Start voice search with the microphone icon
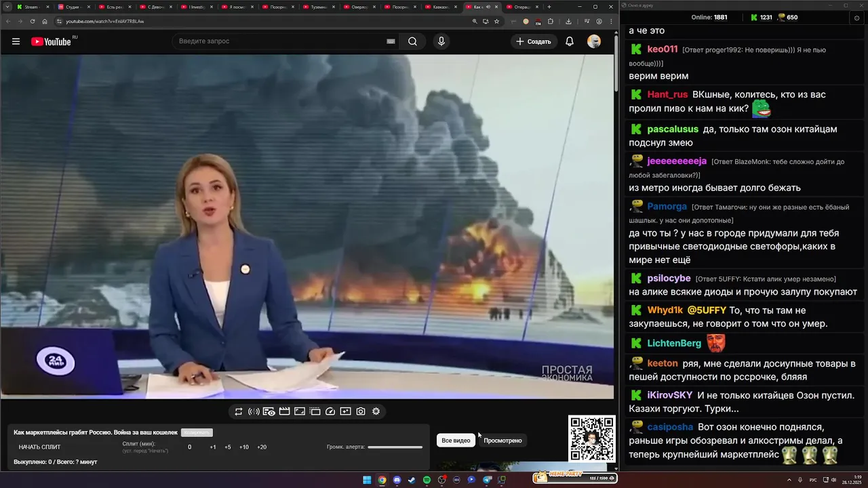This screenshot has width=868, height=488. 441,41
